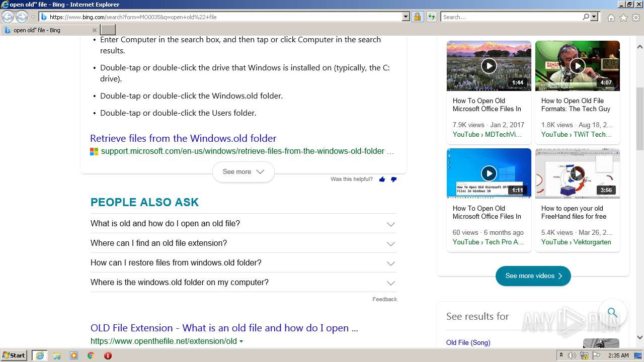Click the refresh page icon
The width and height of the screenshot is (644, 362).
(432, 17)
